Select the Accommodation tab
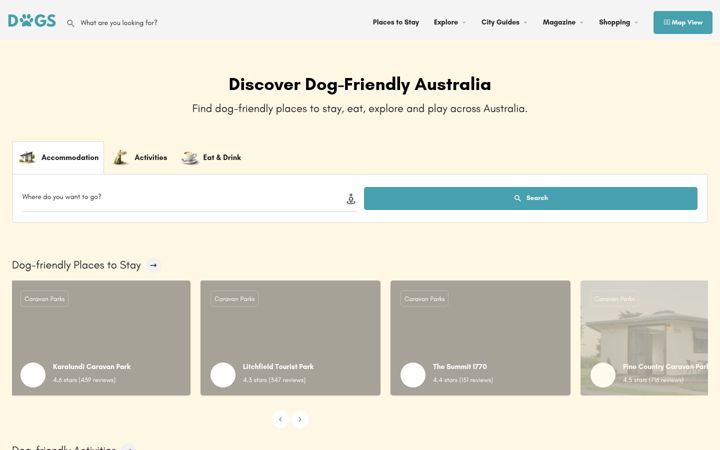This screenshot has width=720, height=450. (58, 158)
